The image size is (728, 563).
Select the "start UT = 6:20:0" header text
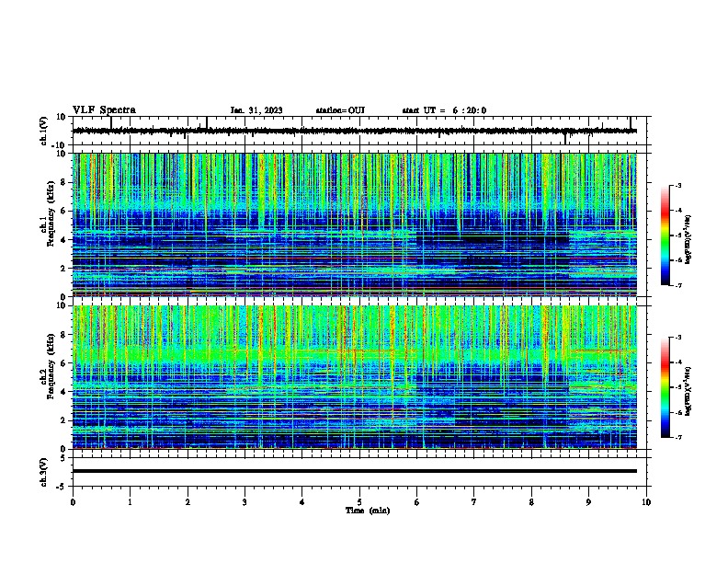[x=444, y=110]
